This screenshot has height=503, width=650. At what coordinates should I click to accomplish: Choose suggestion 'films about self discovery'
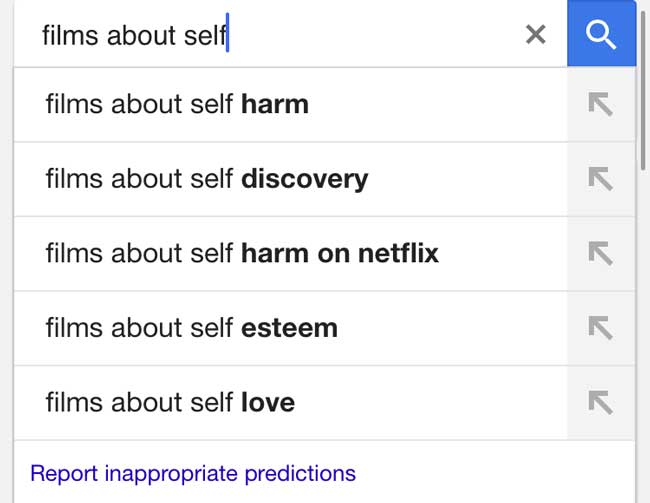(206, 179)
